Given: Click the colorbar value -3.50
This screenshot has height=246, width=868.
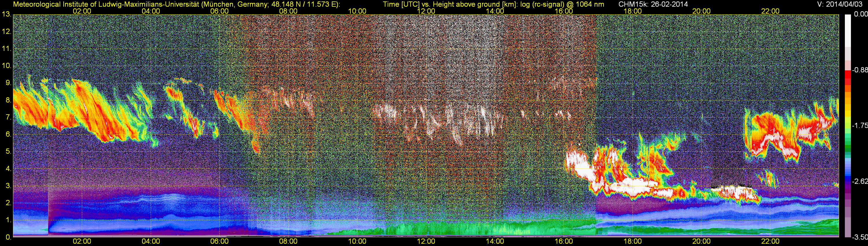Looking at the screenshot, I should coord(860,237).
